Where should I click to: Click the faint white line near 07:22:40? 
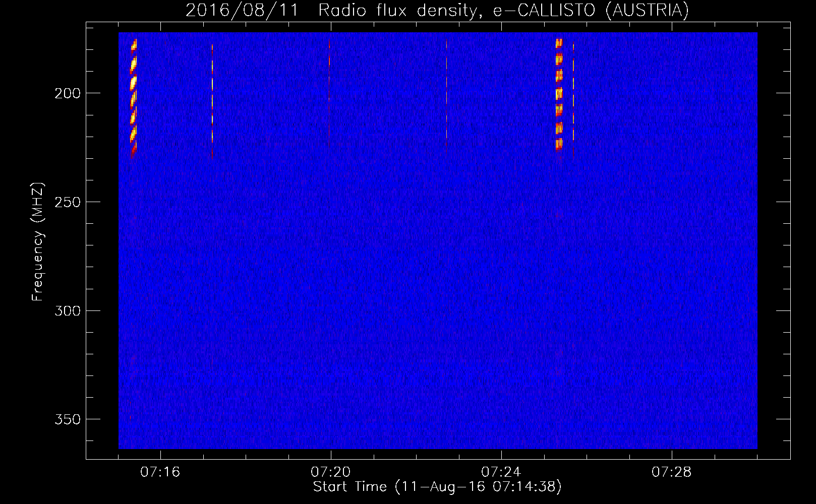pyautogui.click(x=446, y=90)
